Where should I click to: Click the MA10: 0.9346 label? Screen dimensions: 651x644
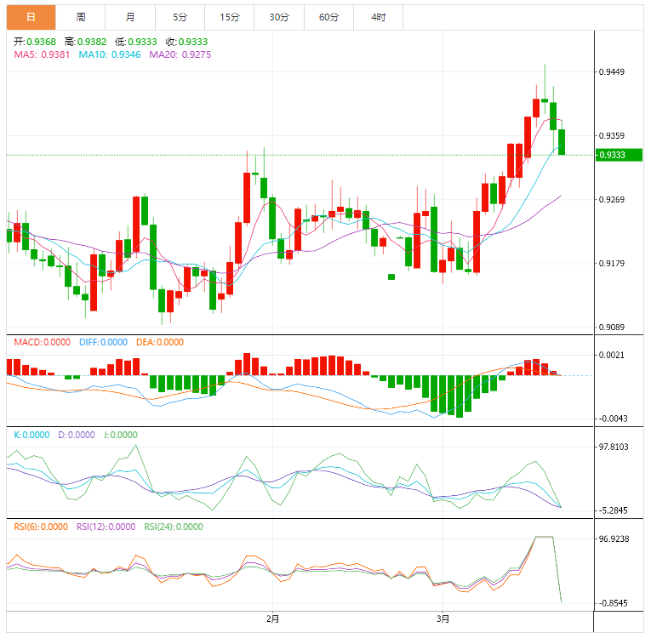point(110,54)
